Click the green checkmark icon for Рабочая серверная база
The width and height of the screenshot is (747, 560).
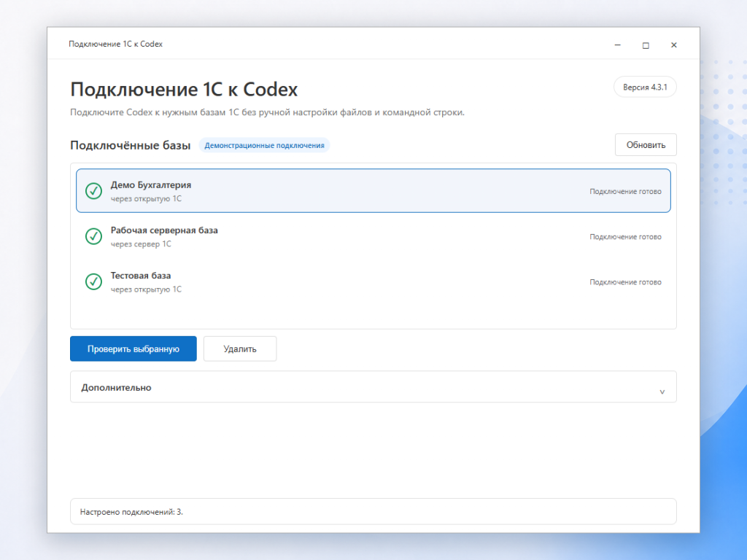93,236
